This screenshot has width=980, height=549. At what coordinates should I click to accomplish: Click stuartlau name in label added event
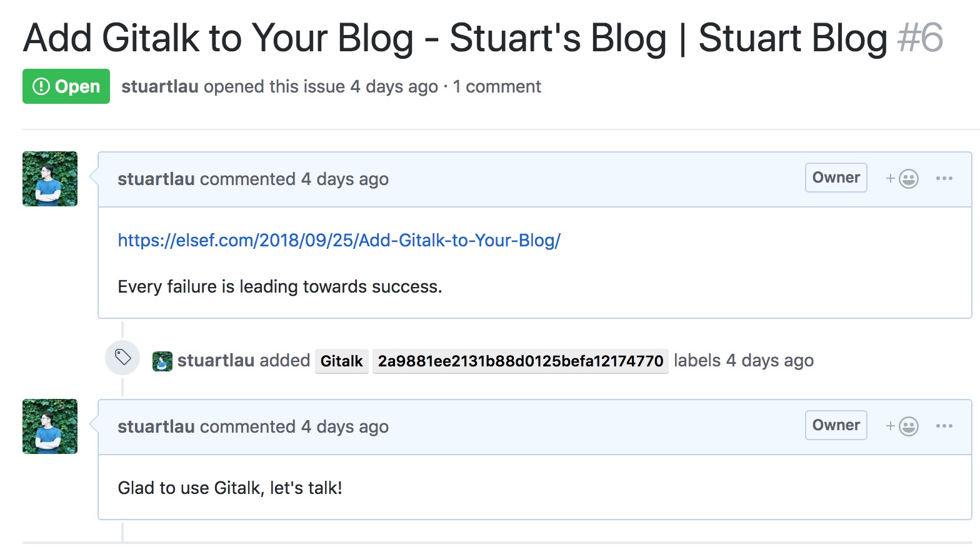click(x=216, y=361)
